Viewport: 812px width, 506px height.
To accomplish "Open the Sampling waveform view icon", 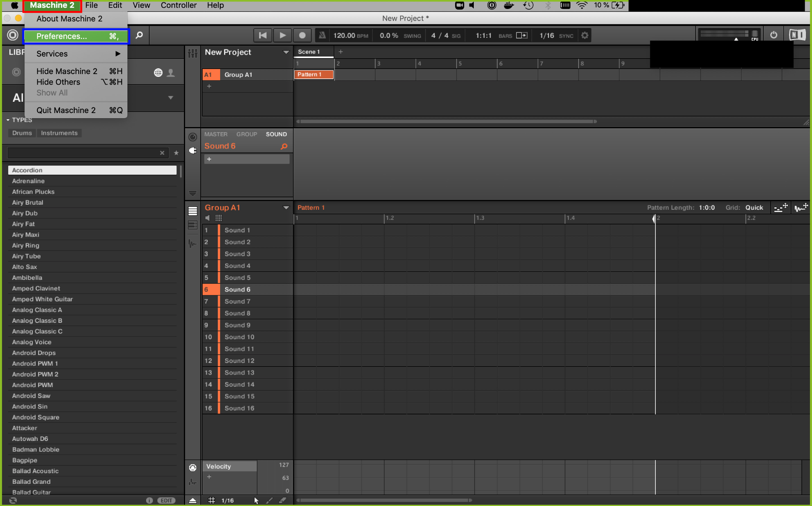I will click(x=192, y=244).
